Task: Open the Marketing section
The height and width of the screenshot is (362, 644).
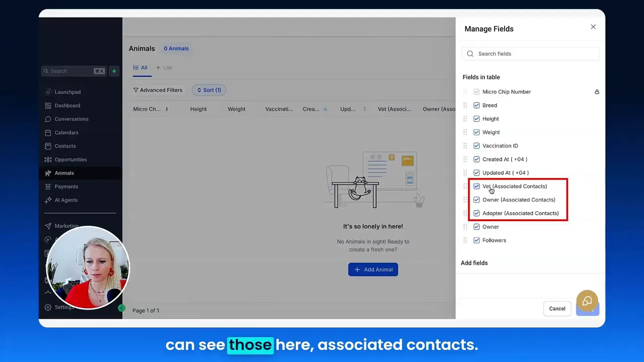Action: 66,226
